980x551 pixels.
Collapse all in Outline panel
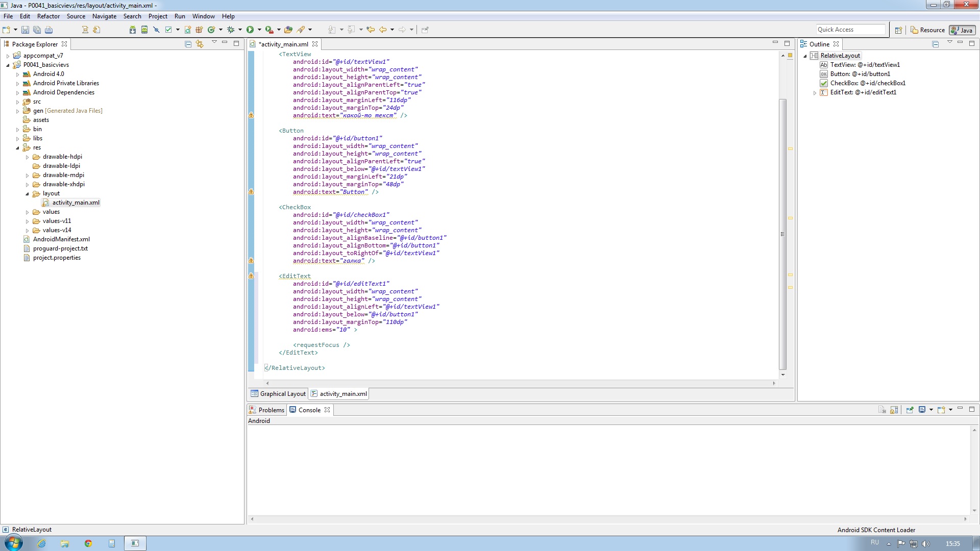[936, 44]
